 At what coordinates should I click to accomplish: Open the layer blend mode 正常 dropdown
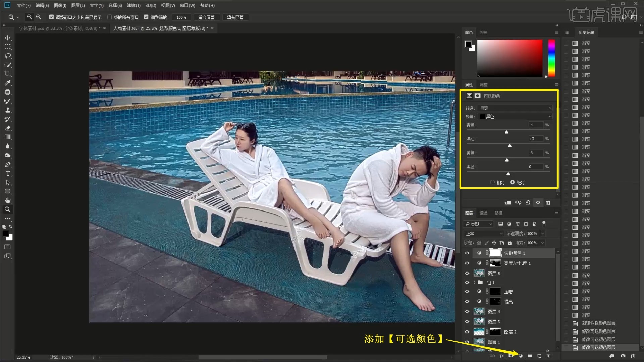(x=484, y=233)
